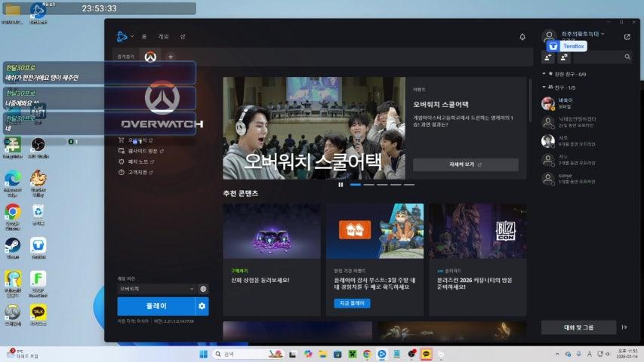This screenshot has height=362, width=644.
Task: Collapse the social panel arrow icon
Action: click(x=624, y=327)
